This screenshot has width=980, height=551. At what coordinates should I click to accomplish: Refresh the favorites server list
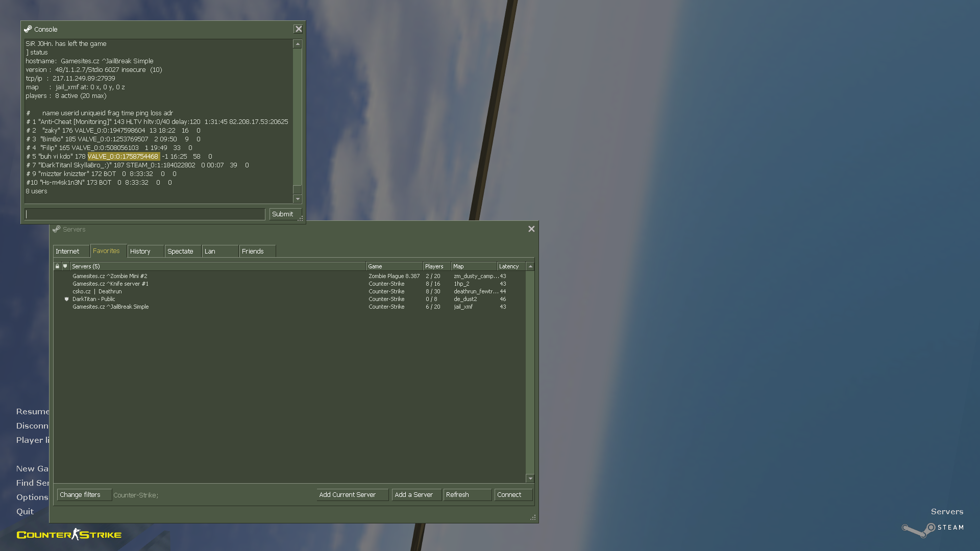[468, 494]
